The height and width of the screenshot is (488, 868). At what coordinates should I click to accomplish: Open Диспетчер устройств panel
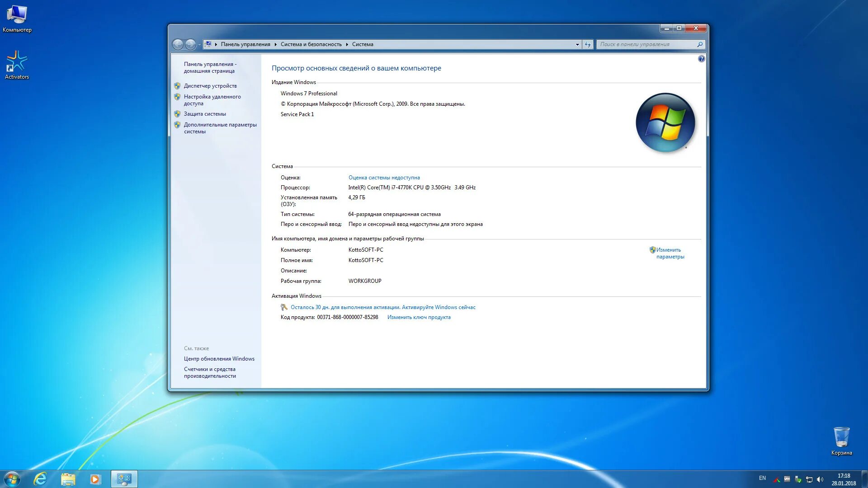(210, 85)
